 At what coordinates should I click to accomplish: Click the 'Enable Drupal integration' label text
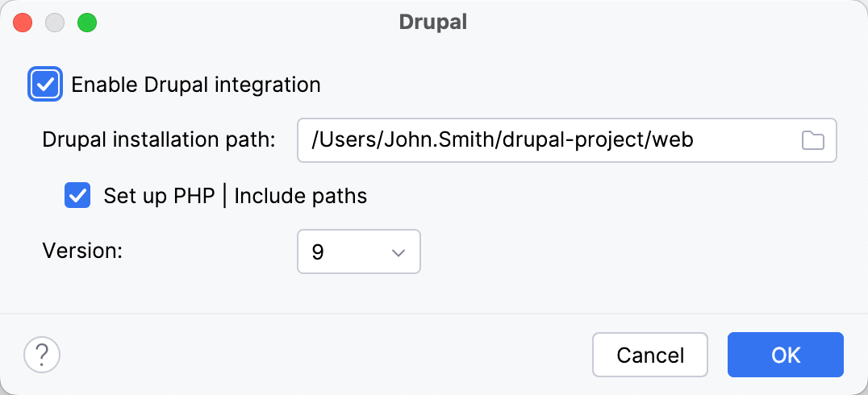pyautogui.click(x=196, y=85)
